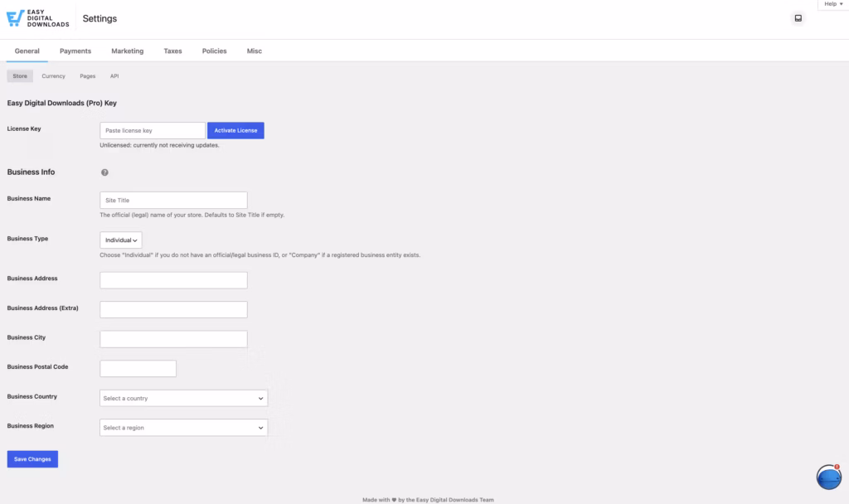Click the Business City input field

pos(173,339)
